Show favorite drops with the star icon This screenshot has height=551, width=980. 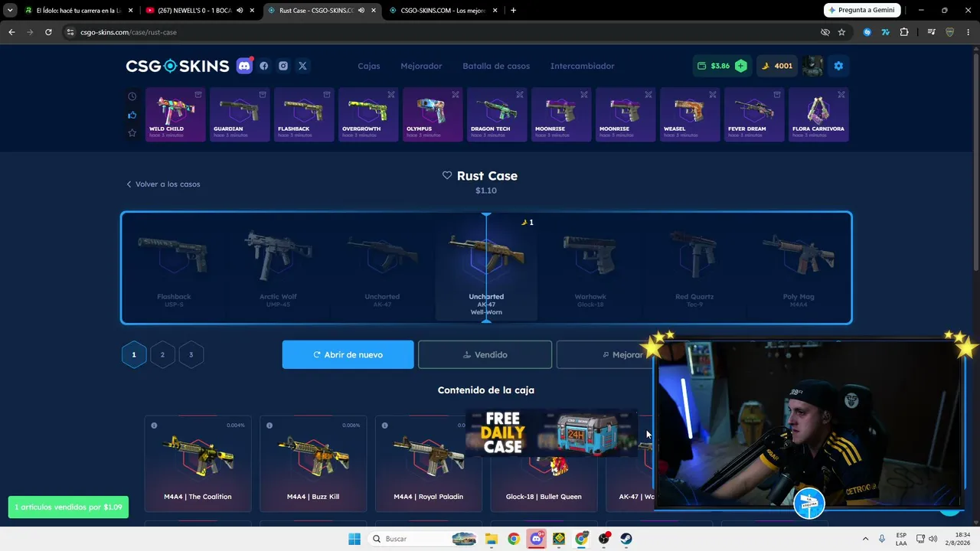point(132,133)
